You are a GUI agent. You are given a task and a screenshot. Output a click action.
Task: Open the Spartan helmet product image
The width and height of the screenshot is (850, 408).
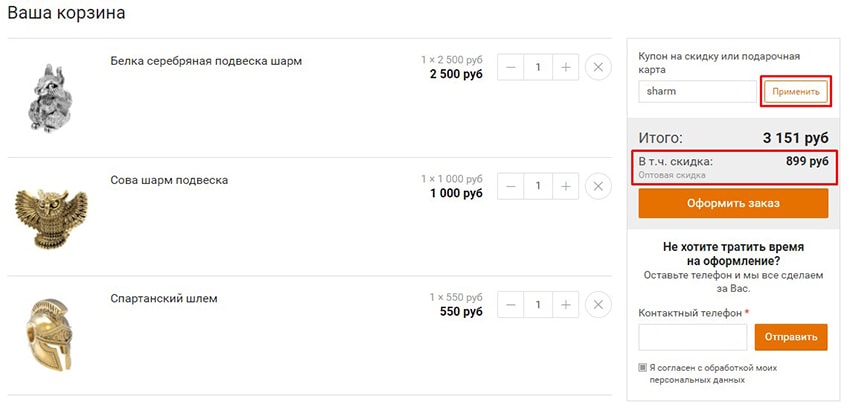point(46,333)
